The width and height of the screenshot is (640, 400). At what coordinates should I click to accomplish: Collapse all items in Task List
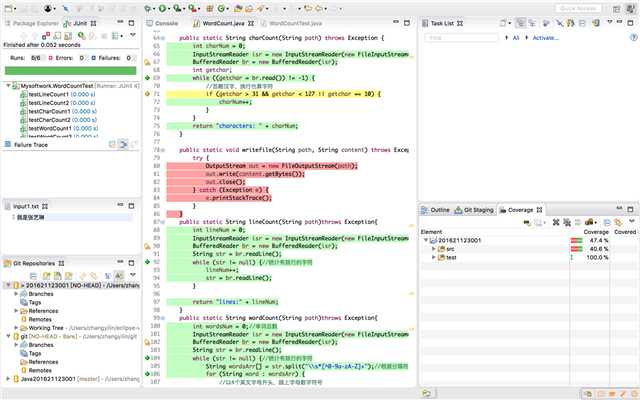pyautogui.click(x=582, y=23)
